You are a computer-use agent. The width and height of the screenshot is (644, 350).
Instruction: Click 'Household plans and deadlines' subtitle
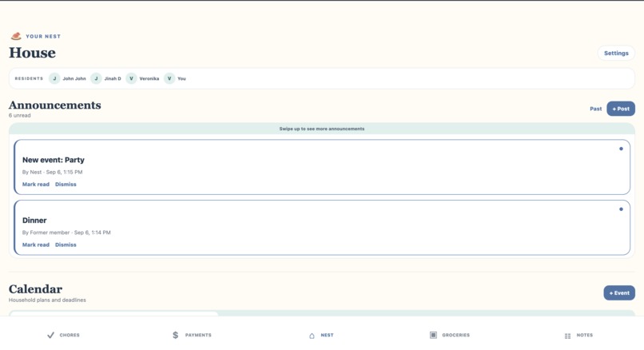pos(47,300)
